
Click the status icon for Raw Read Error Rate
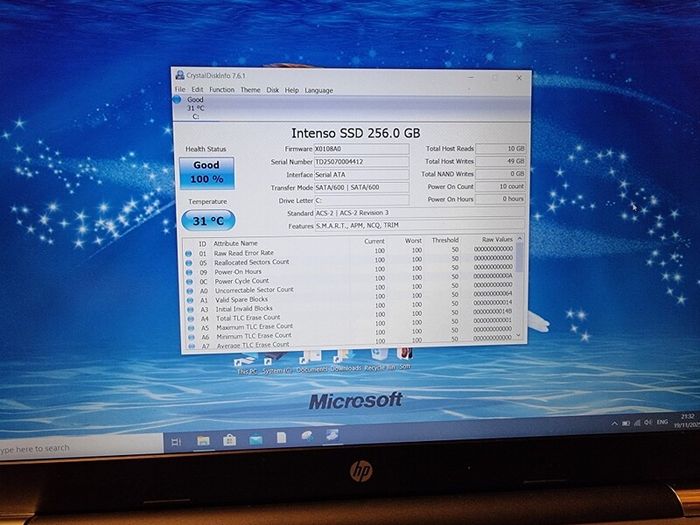click(x=188, y=254)
